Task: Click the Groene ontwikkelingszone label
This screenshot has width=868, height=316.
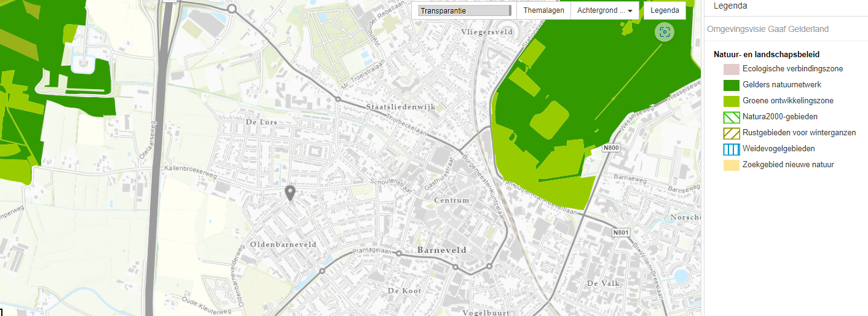Action: (788, 101)
